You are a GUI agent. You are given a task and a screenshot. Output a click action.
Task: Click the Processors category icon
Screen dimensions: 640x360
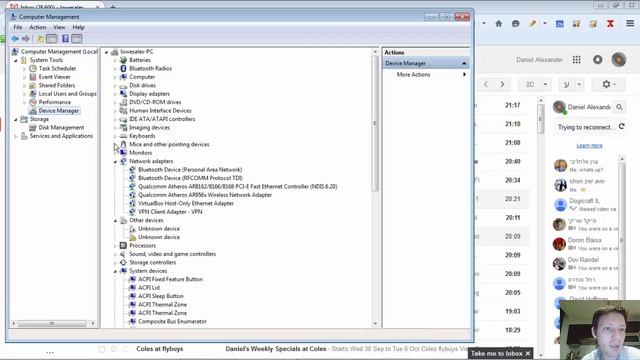[x=123, y=245]
